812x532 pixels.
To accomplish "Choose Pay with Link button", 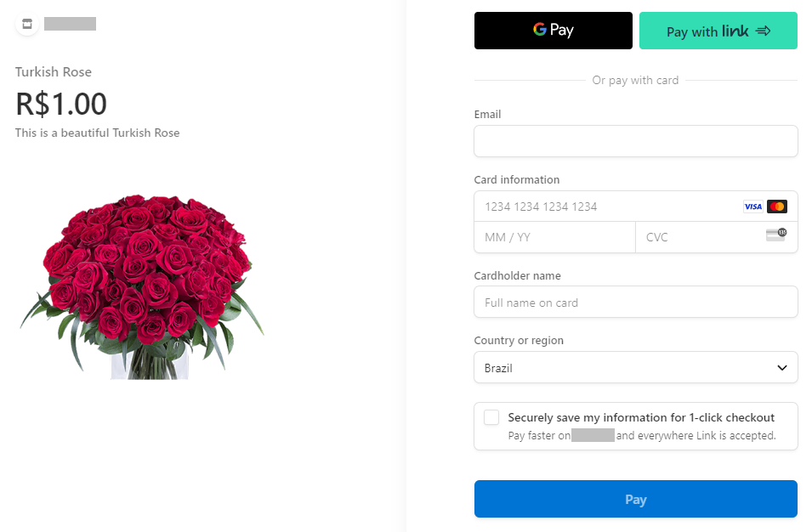I will pyautogui.click(x=718, y=31).
